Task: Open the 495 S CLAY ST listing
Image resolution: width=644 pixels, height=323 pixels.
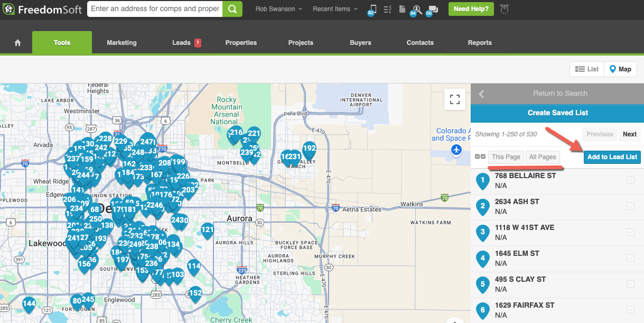Action: pyautogui.click(x=520, y=279)
